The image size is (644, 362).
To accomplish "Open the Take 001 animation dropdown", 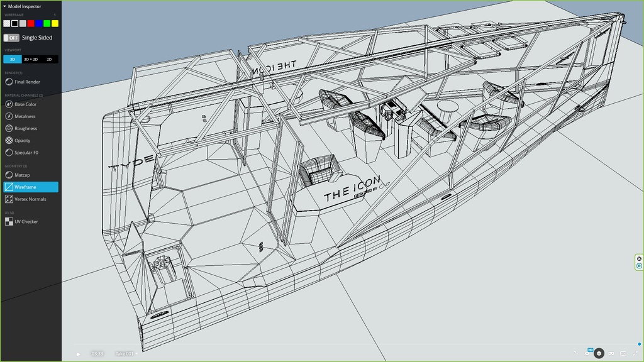I will (x=126, y=354).
